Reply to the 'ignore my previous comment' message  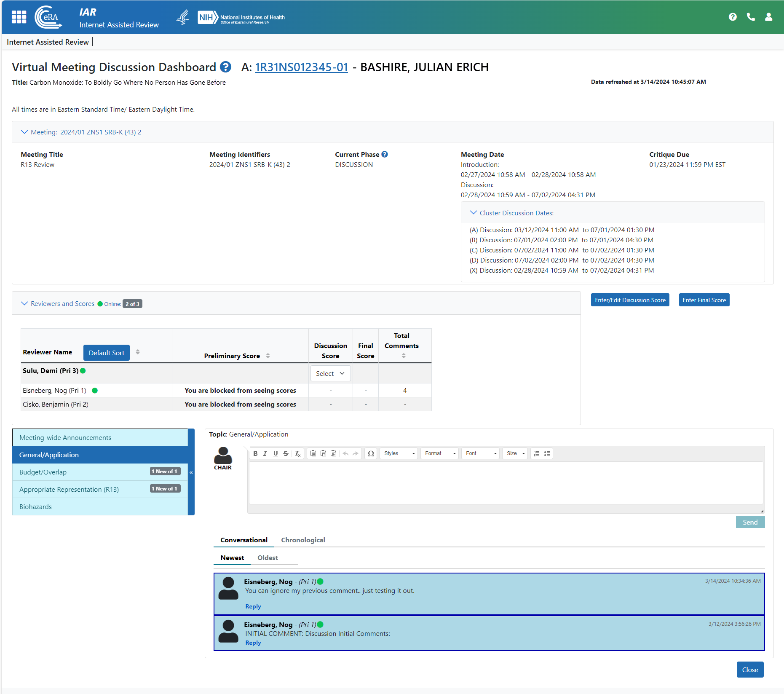pos(253,606)
